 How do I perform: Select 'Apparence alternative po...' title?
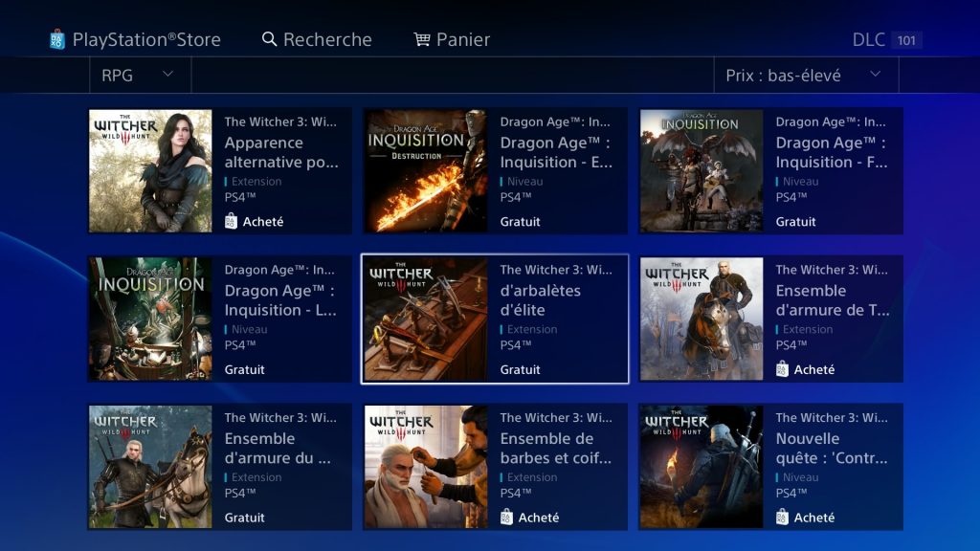tap(281, 152)
